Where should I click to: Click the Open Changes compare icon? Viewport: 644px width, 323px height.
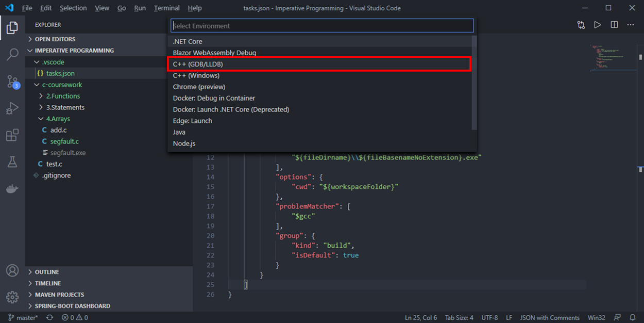(x=581, y=25)
